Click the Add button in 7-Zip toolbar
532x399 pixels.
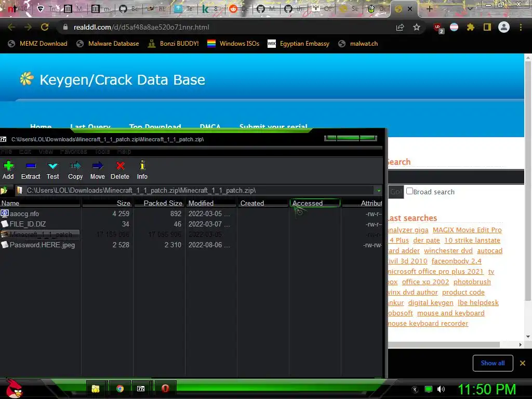click(8, 170)
